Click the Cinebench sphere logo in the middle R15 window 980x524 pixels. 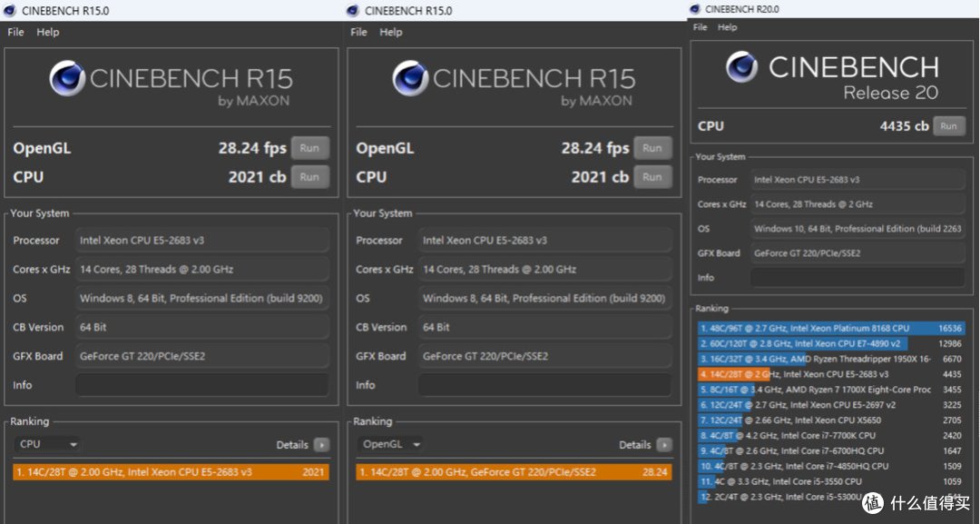[411, 78]
